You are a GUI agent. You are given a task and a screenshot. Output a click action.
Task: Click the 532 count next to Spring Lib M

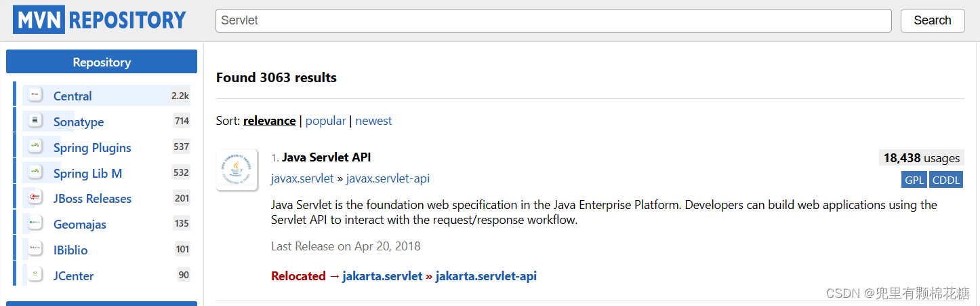(x=182, y=172)
